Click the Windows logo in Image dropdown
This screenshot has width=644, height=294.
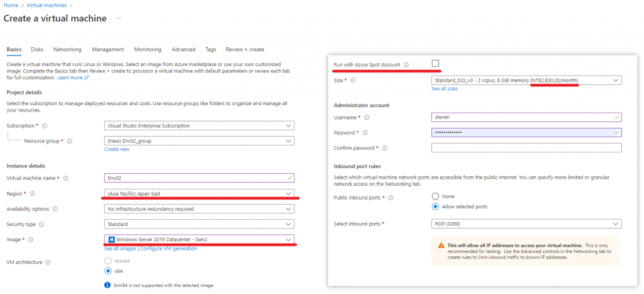point(111,239)
